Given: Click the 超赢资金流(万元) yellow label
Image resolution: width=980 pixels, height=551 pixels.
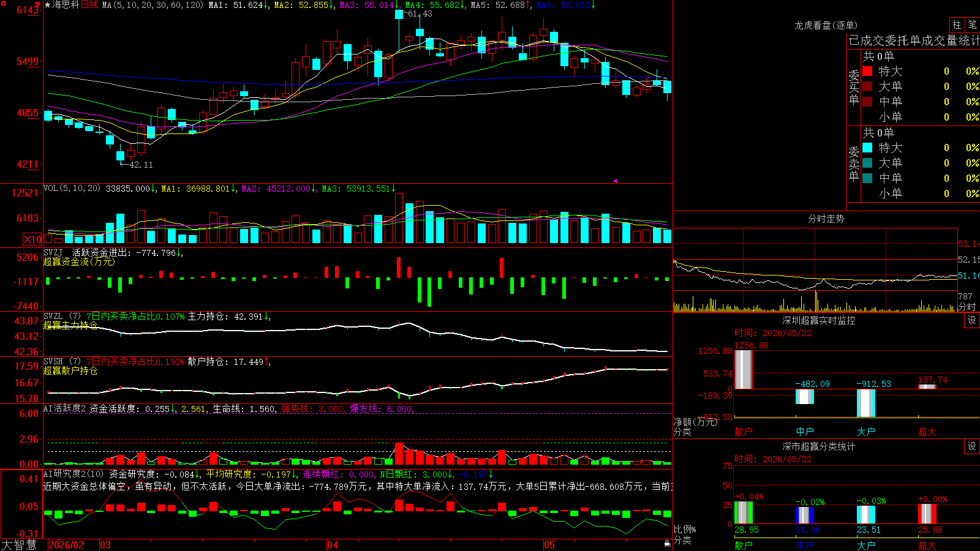Looking at the screenshot, I should (x=79, y=261).
